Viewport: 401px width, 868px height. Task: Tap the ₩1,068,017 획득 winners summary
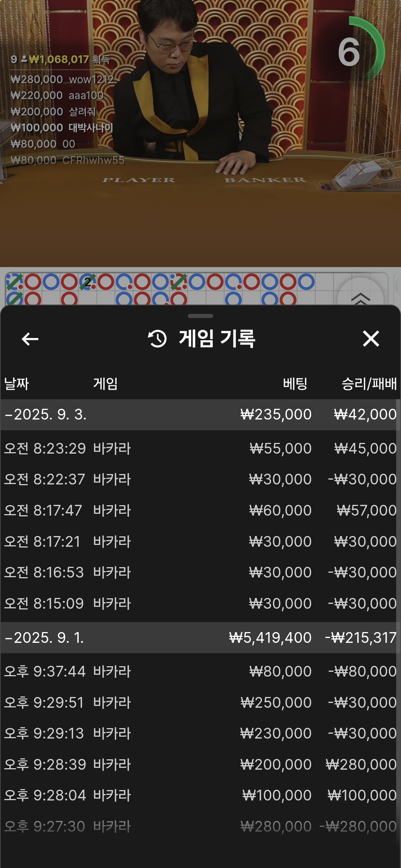tap(61, 59)
